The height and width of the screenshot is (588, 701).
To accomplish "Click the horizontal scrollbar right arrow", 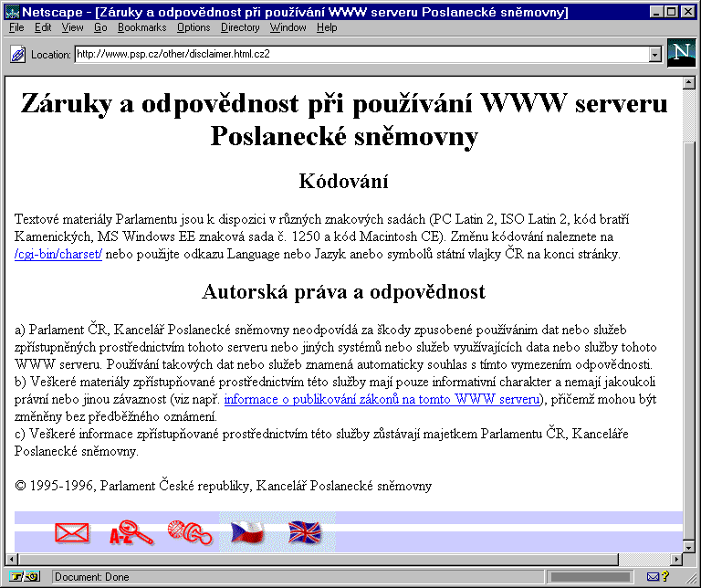I will pyautogui.click(x=677, y=559).
